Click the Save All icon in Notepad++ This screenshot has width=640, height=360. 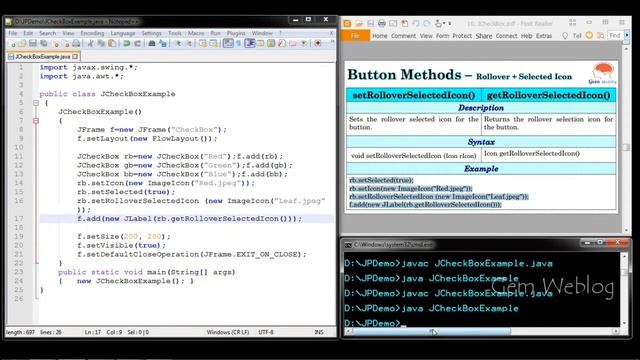point(44,43)
